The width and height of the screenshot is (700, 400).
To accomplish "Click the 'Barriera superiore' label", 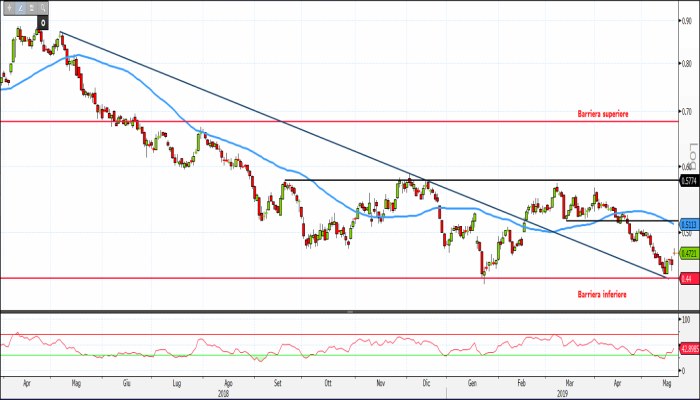I will (603, 114).
